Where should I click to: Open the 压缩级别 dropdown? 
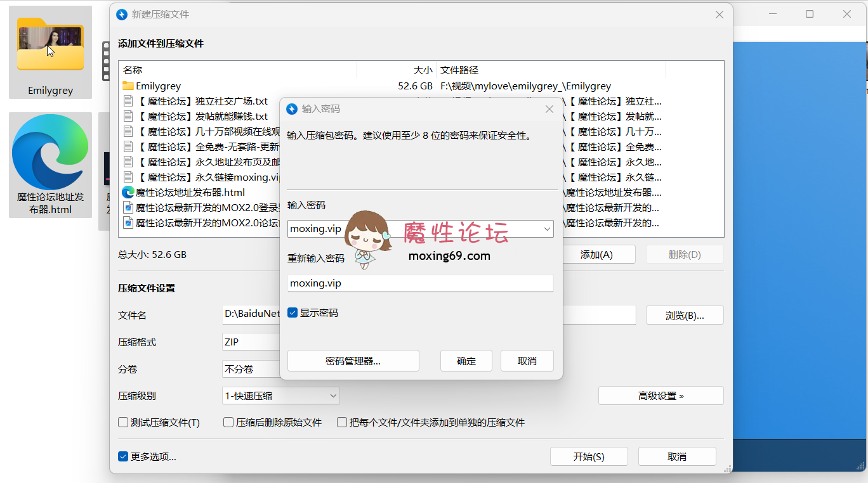281,396
